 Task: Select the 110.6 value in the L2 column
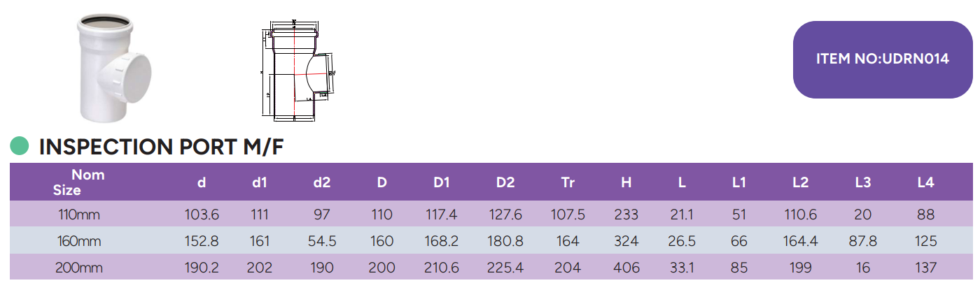(801, 215)
